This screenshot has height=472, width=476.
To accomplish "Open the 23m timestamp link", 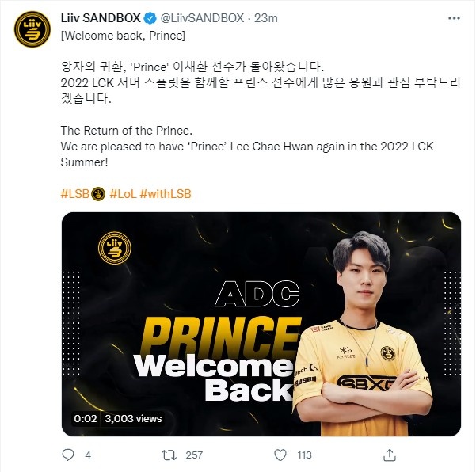I will (266, 18).
